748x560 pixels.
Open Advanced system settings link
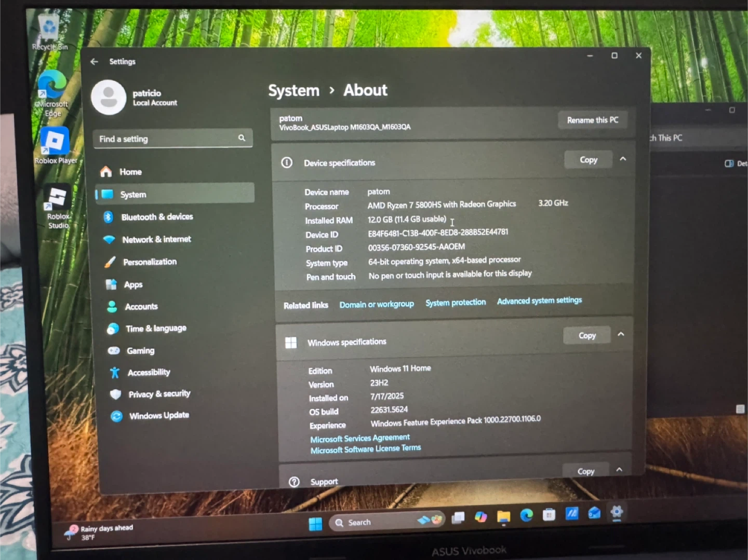[x=539, y=301]
